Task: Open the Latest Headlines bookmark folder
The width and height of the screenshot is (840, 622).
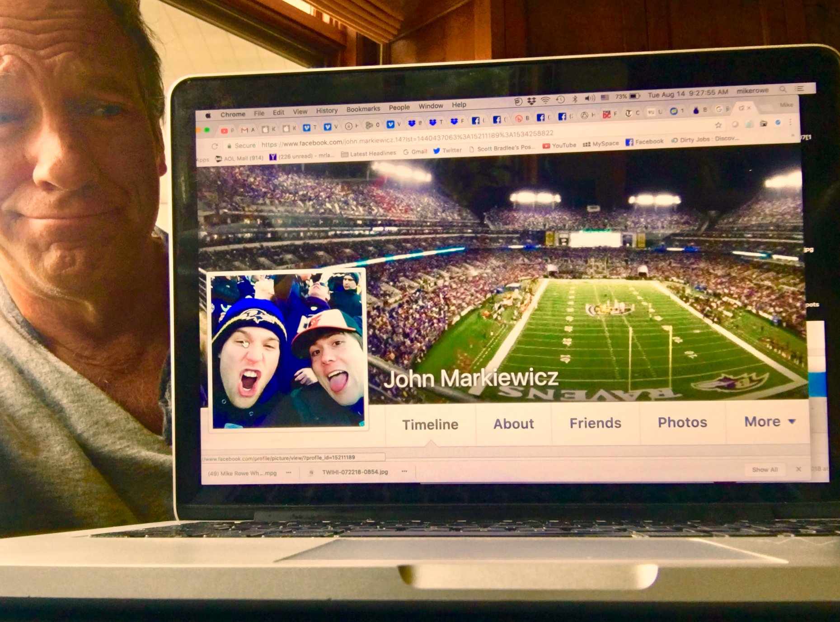Action: [368, 154]
